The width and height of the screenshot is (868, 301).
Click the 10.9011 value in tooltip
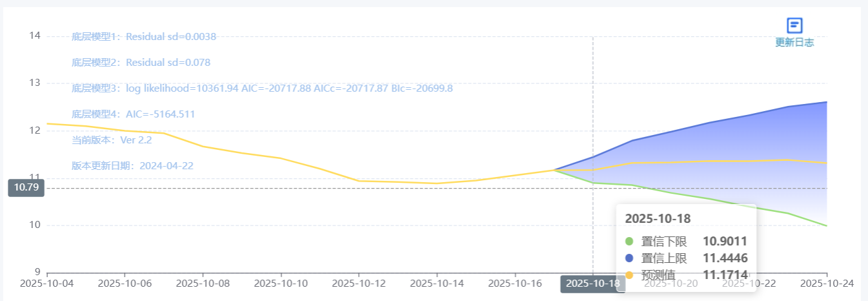725,242
